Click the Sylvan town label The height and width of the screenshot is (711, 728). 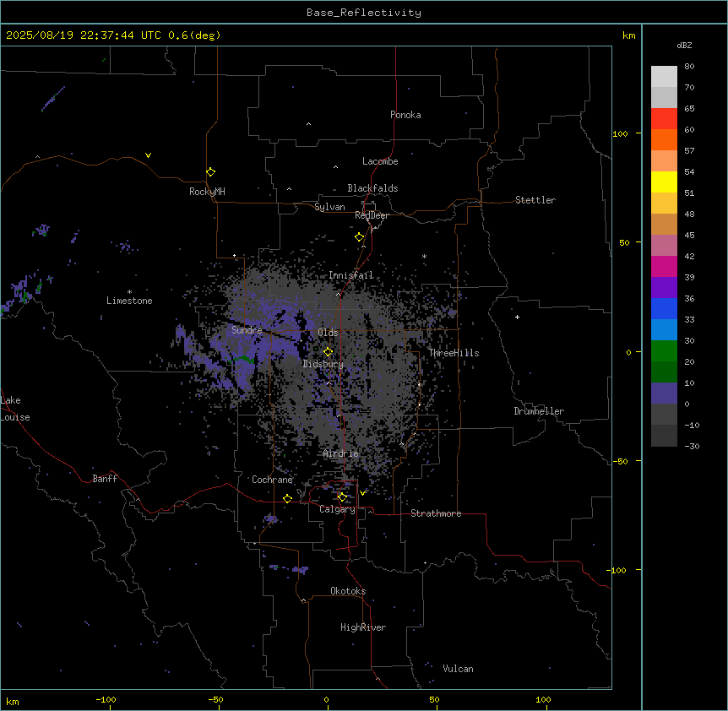pyautogui.click(x=329, y=207)
